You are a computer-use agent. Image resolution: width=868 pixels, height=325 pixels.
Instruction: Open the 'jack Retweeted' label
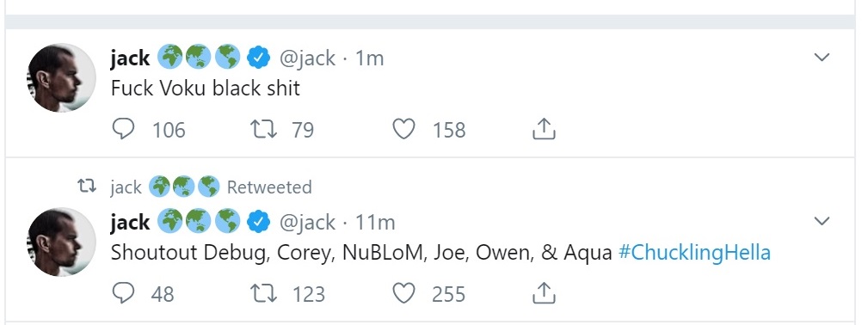click(x=211, y=187)
